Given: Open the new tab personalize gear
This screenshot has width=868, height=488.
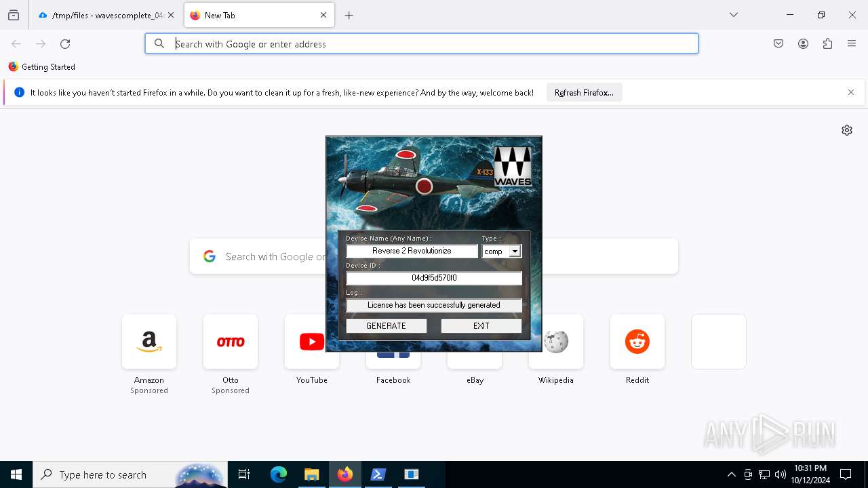Looking at the screenshot, I should (x=847, y=130).
